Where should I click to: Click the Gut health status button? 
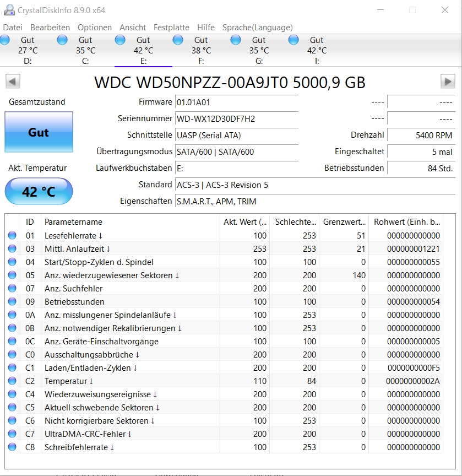39,132
